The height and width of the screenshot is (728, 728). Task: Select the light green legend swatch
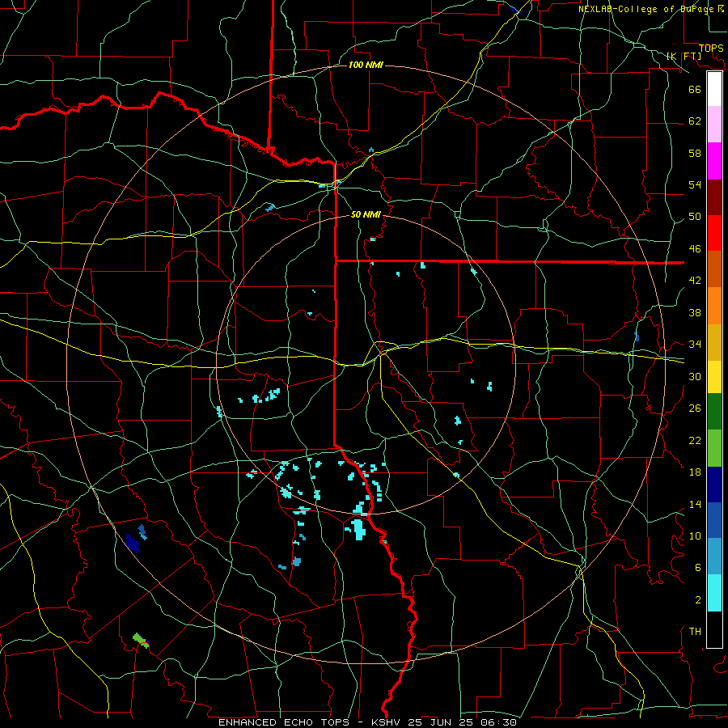(x=714, y=448)
